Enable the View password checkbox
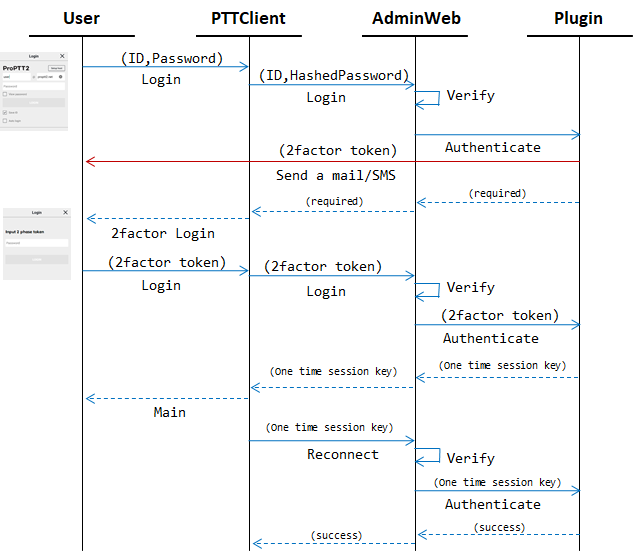Screen dimensions: 636x551 (6, 94)
